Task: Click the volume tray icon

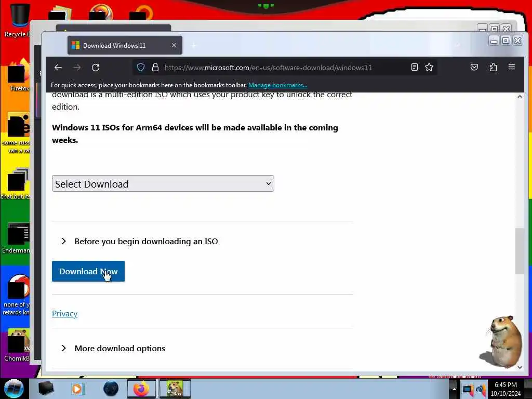Action: tap(481, 389)
